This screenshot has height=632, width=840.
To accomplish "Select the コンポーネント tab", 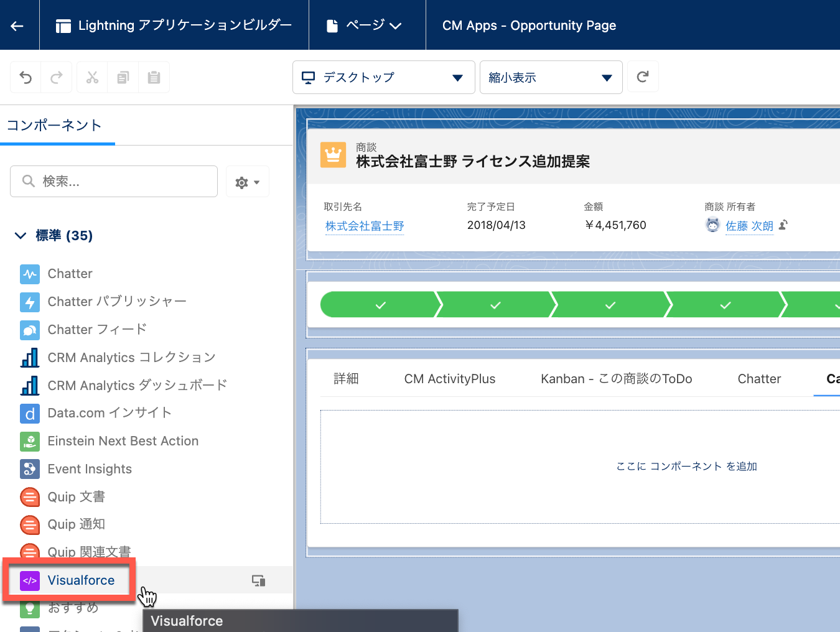I will click(54, 125).
